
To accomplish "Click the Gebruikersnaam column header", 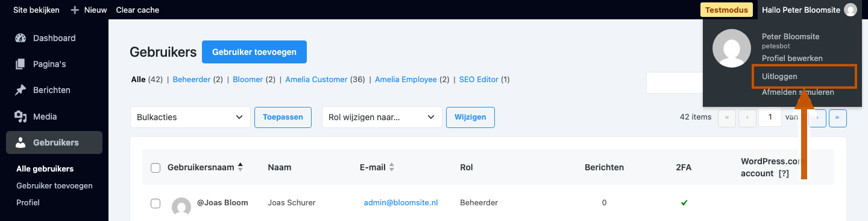I will [x=201, y=167].
